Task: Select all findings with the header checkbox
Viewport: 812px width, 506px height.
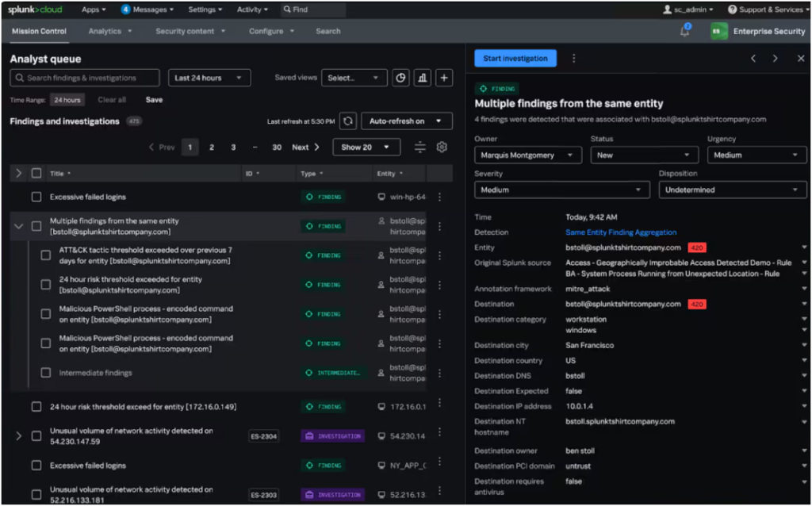Action: pyautogui.click(x=36, y=173)
